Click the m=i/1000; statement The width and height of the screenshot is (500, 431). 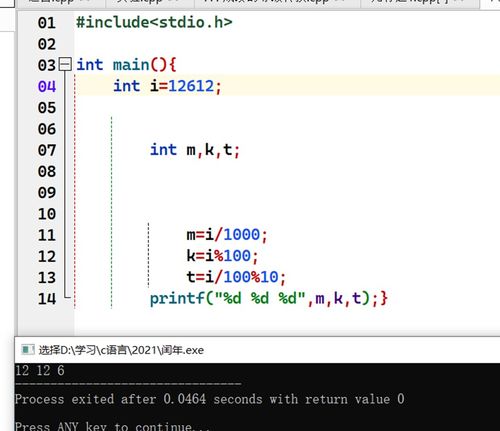(227, 235)
